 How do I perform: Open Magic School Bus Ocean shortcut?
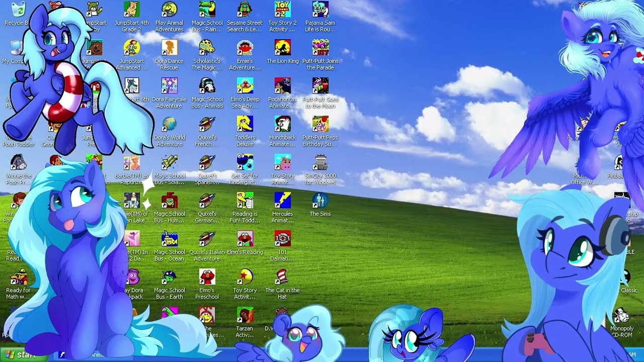169,246
